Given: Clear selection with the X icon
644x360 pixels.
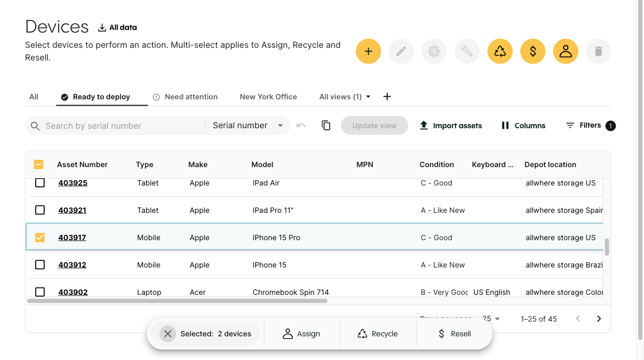Looking at the screenshot, I should coord(168,334).
